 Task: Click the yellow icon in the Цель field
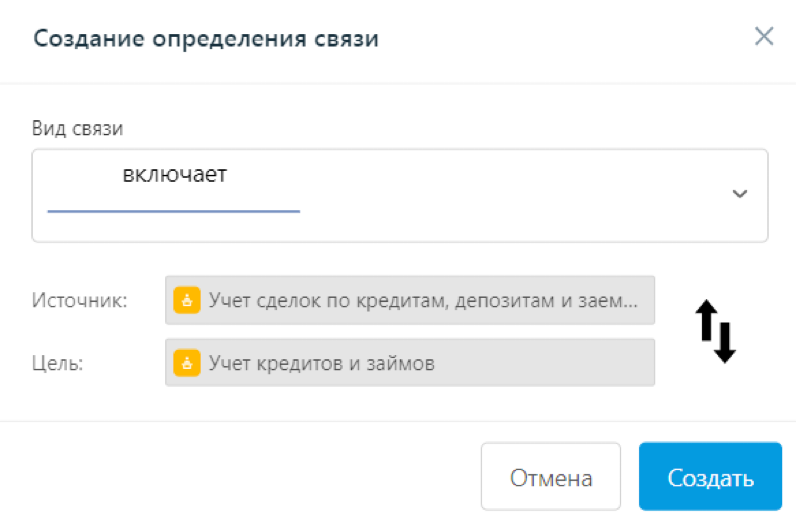[x=187, y=363]
